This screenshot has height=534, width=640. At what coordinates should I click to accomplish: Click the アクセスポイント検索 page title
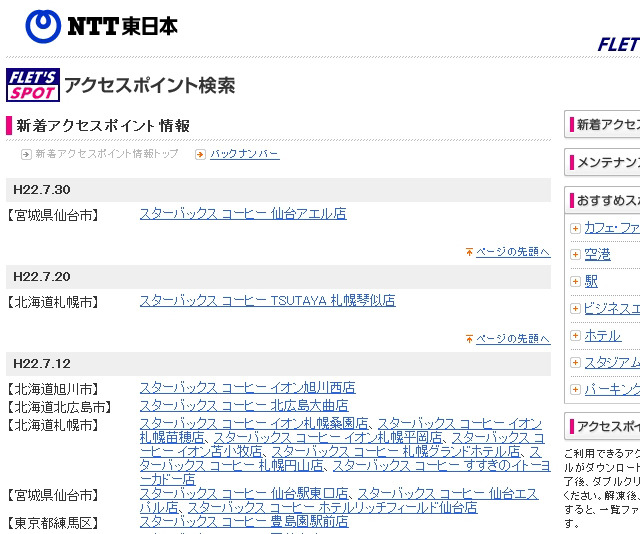coord(150,85)
